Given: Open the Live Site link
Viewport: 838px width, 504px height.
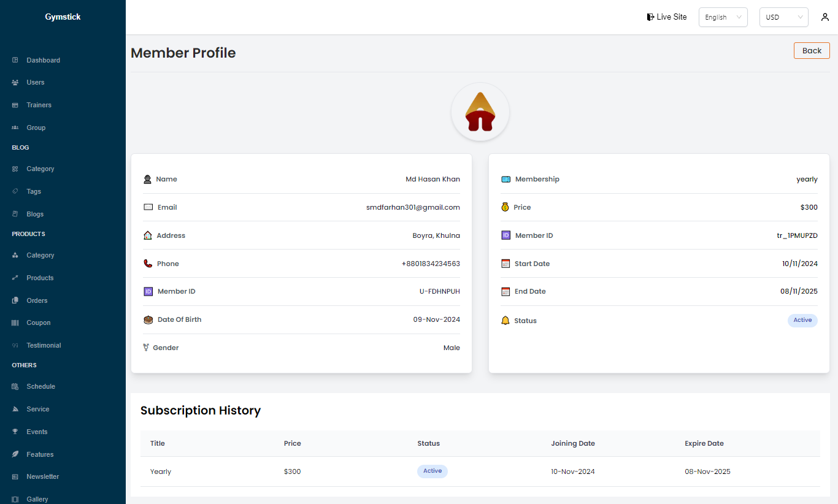Looking at the screenshot, I should (671, 17).
